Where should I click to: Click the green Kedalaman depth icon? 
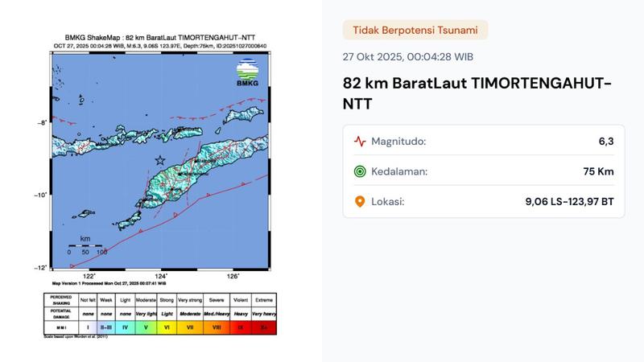click(360, 171)
